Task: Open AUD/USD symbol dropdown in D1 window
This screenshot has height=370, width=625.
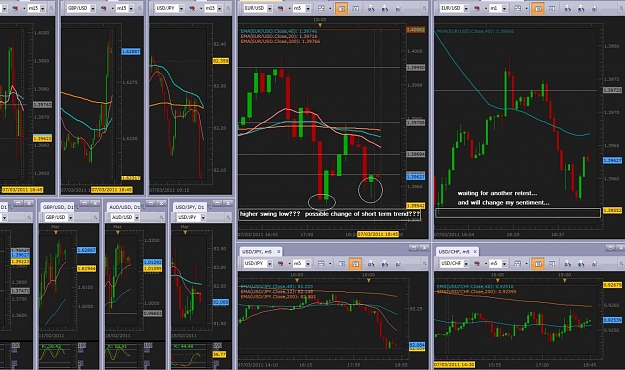Action: click(x=137, y=217)
